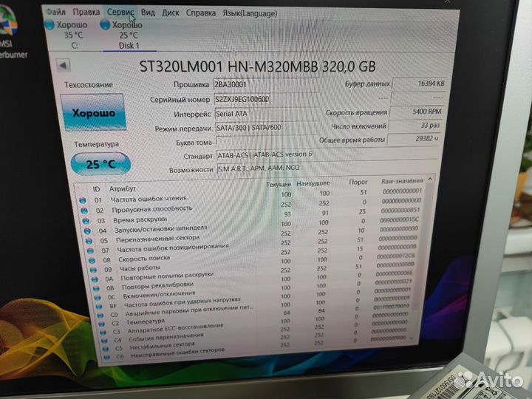Open MSI Afterburner desktop shortcut
Image resolution: width=532 pixels, height=399 pixels.
(x=10, y=30)
